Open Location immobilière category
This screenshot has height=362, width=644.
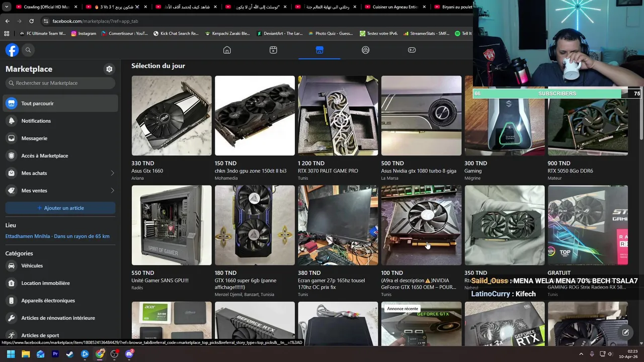click(x=60, y=283)
